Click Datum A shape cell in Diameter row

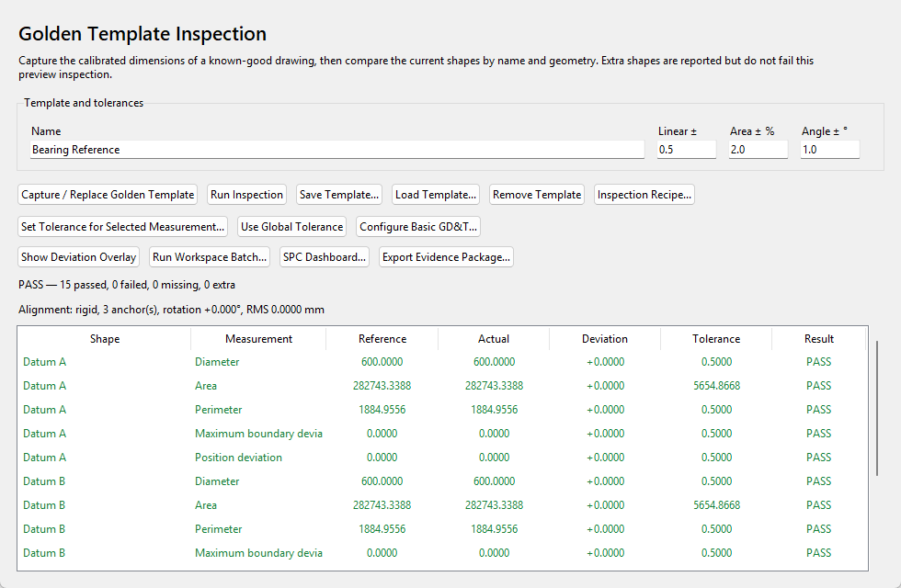(44, 362)
